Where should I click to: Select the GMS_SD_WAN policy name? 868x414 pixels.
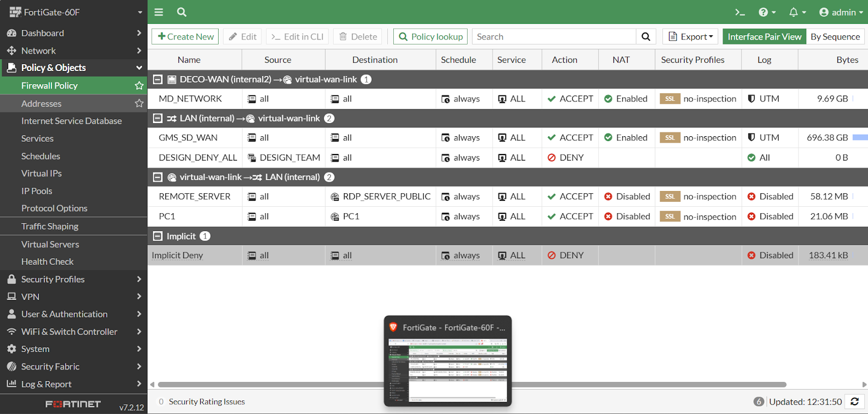188,138
